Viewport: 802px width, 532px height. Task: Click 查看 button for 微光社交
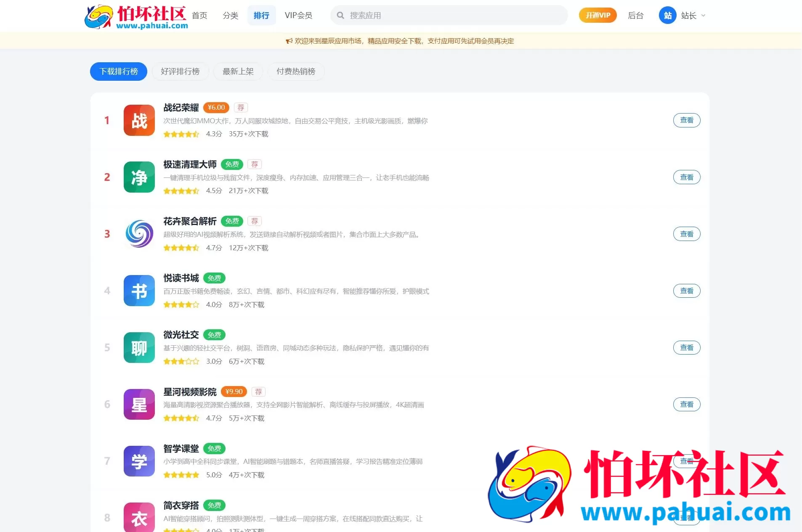pos(687,347)
